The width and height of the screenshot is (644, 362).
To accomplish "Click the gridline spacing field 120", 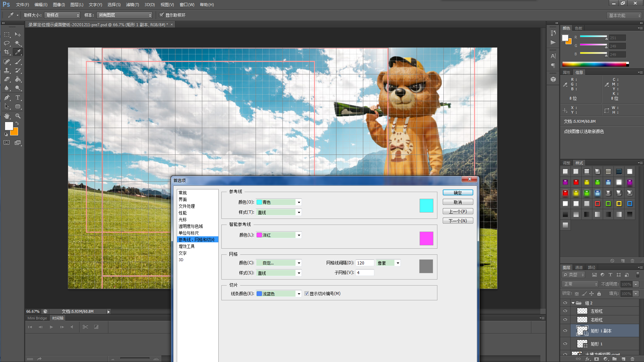I will [x=365, y=263].
